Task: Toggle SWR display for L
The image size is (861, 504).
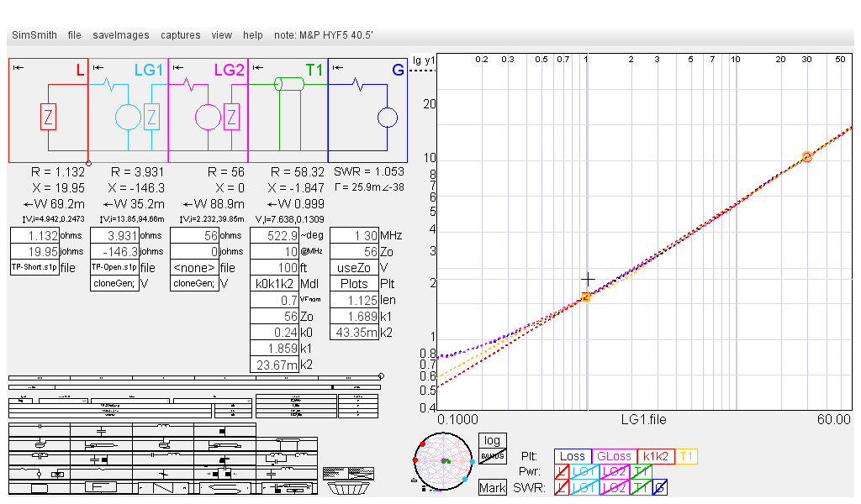Action: click(x=562, y=487)
